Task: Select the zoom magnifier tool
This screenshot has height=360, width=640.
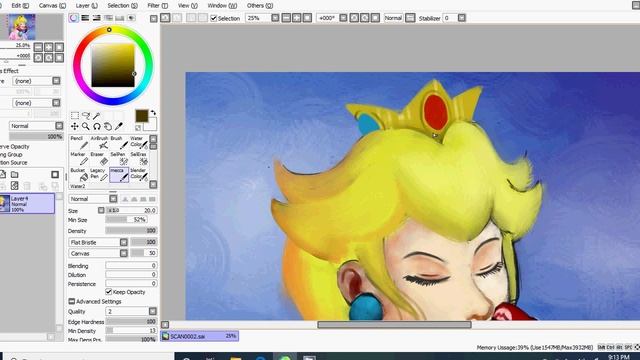Action: pyautogui.click(x=86, y=127)
